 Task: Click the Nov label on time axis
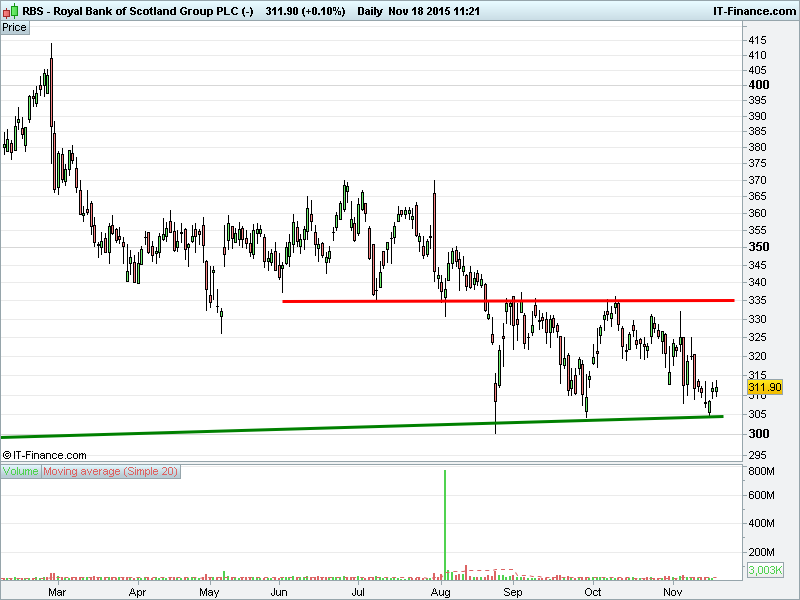click(673, 592)
